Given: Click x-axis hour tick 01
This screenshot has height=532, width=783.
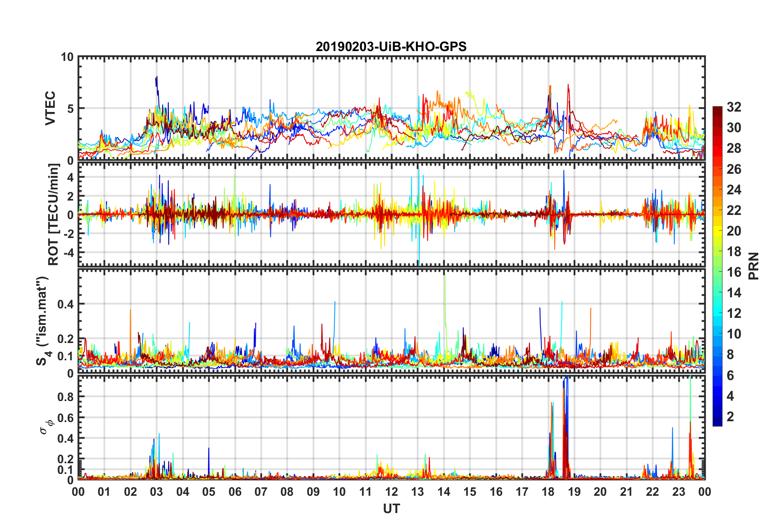Looking at the screenshot, I should (x=104, y=492).
